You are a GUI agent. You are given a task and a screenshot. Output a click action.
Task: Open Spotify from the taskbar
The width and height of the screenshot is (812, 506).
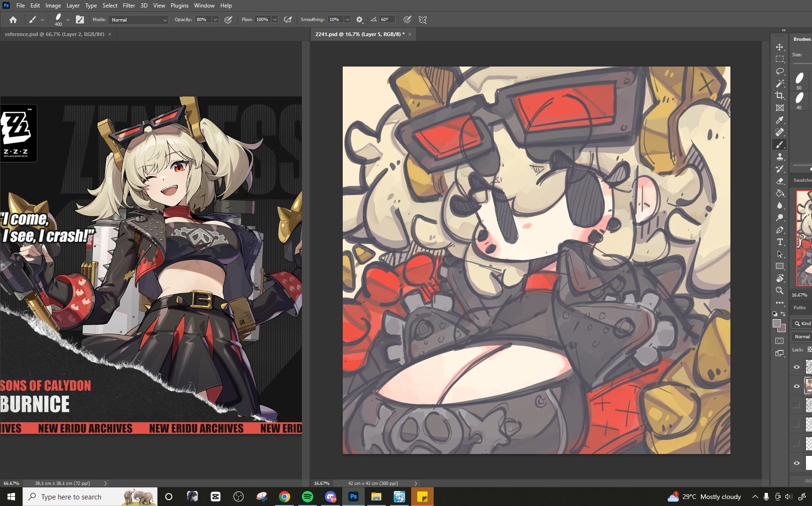308,497
